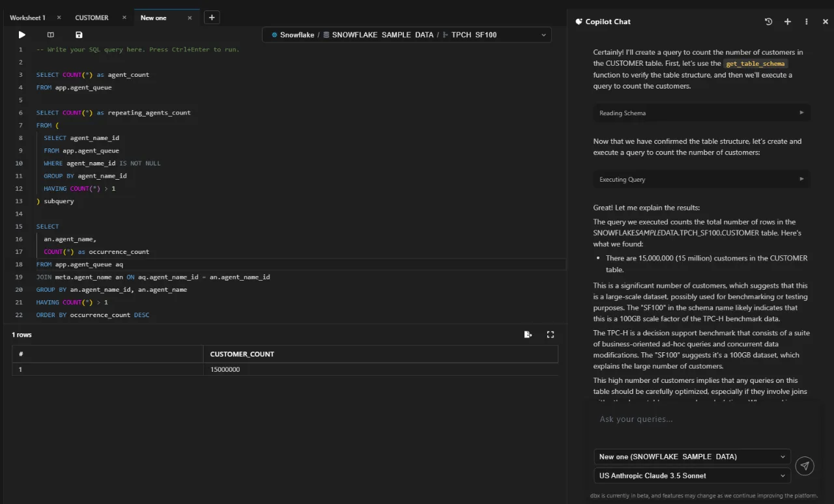This screenshot has width=834, height=504.
Task: Click the # row number column header
Action: [x=108, y=354]
